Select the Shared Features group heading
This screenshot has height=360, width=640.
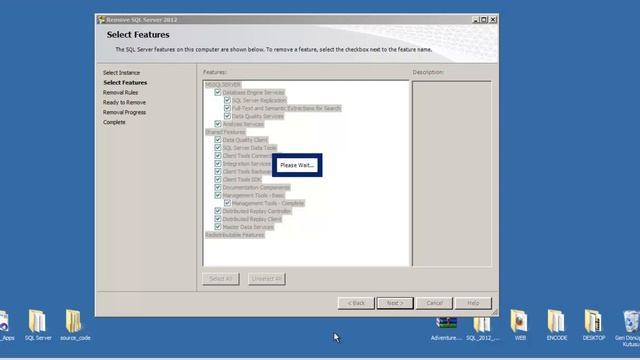tap(225, 132)
